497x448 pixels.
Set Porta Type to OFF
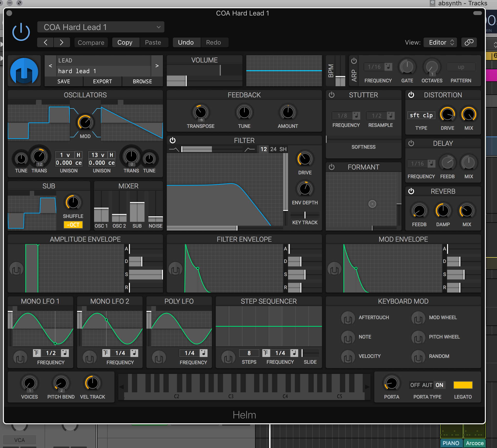click(415, 385)
